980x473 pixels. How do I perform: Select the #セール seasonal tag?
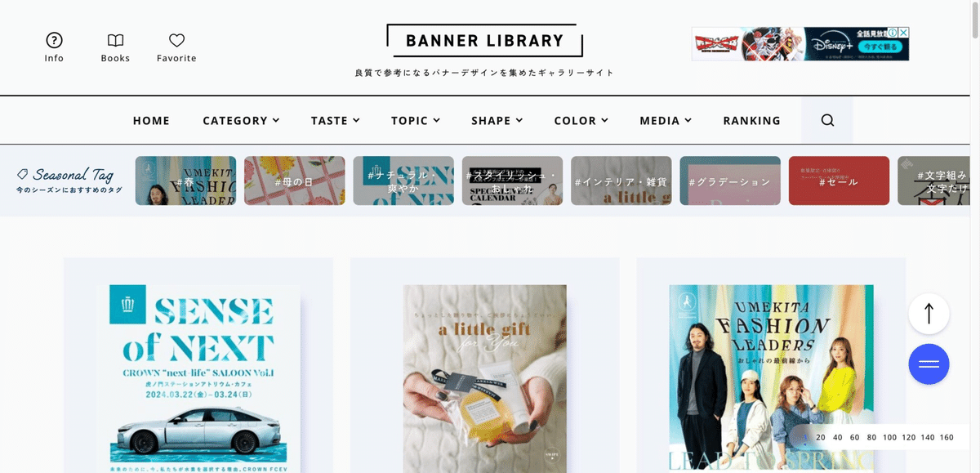pos(839,181)
